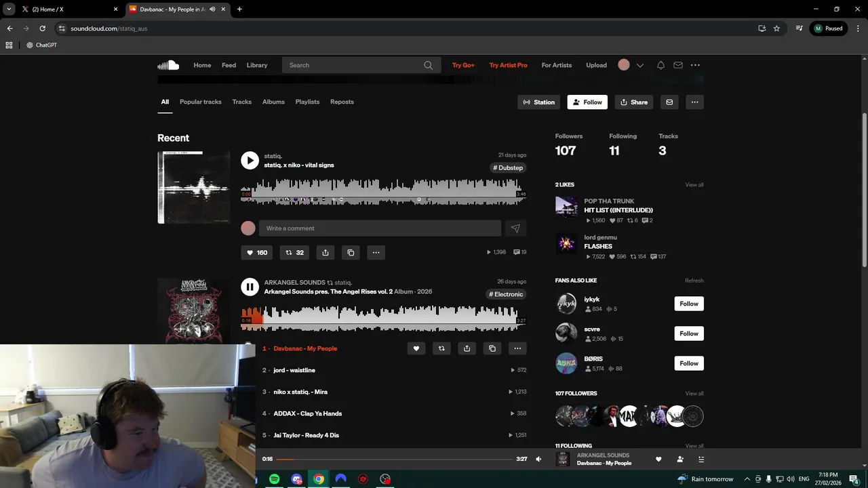Share Davbanac - My People track row
Viewport: 868px width, 488px height.
pos(467,348)
